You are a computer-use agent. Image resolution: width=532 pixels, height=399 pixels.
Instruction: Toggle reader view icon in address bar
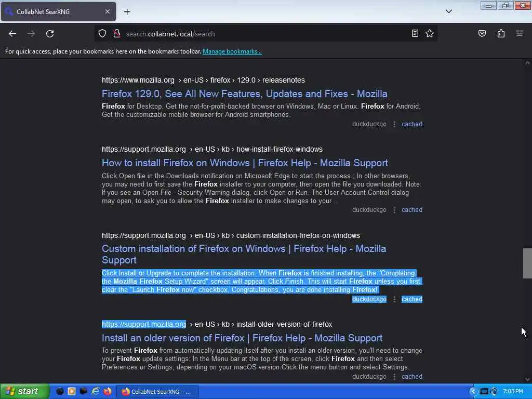pyautogui.click(x=415, y=33)
